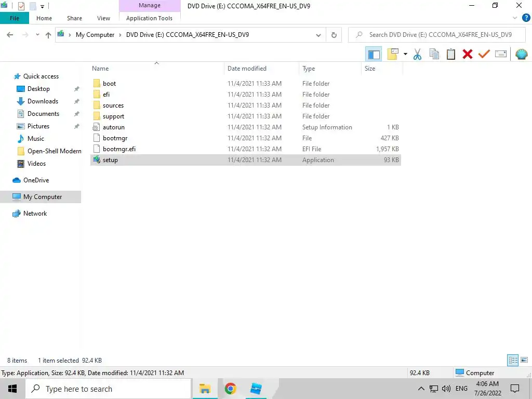532x399 pixels.
Task: Click the Paste clipboard icon
Action: click(451, 54)
